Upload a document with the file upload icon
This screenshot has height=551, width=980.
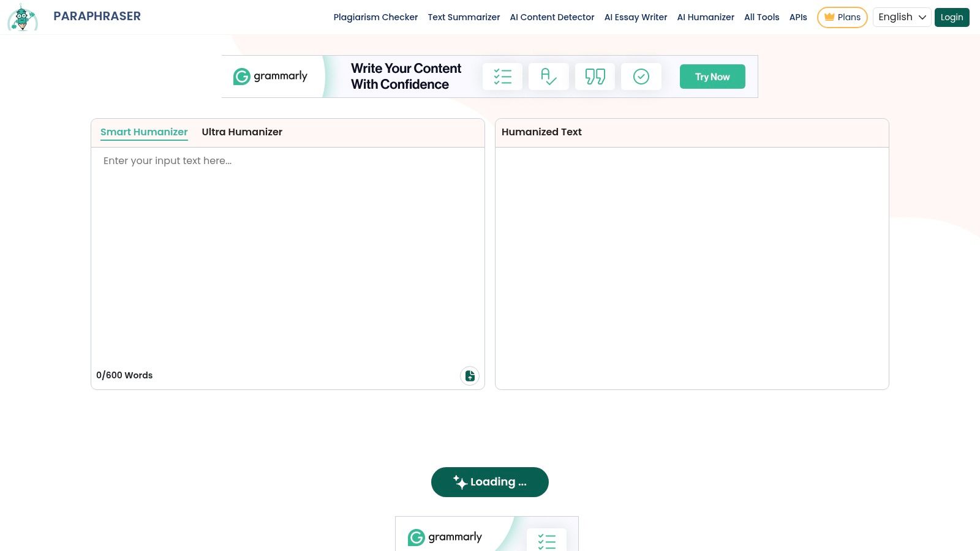pyautogui.click(x=470, y=375)
